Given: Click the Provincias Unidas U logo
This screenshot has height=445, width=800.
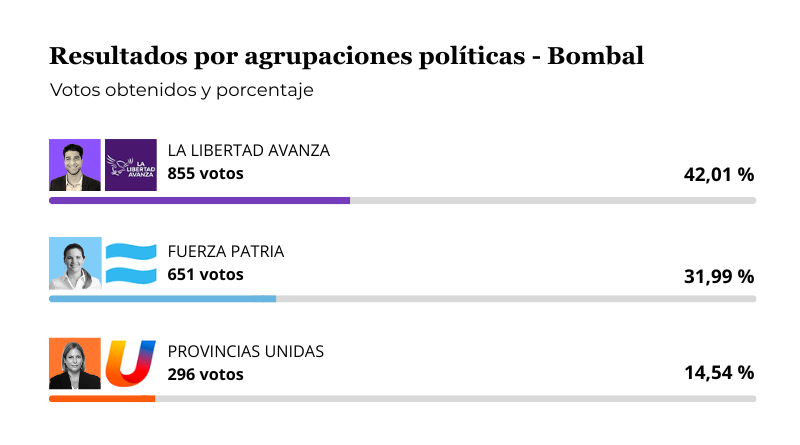Looking at the screenshot, I should point(131,364).
